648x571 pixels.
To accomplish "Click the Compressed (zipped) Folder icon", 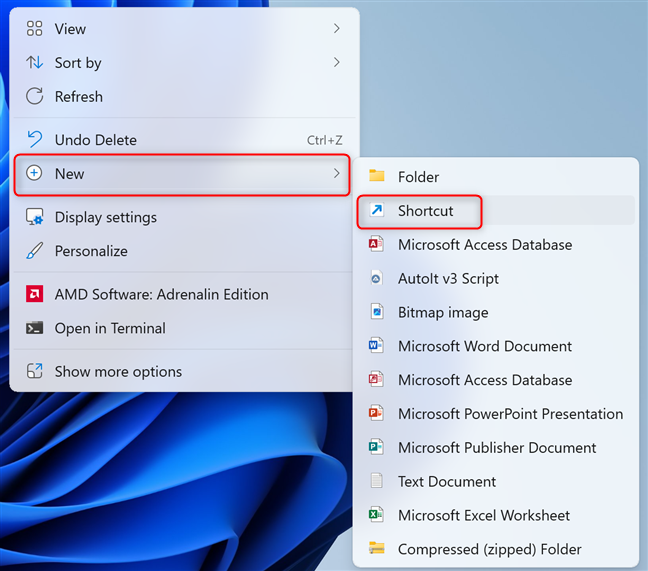I will coord(376,548).
